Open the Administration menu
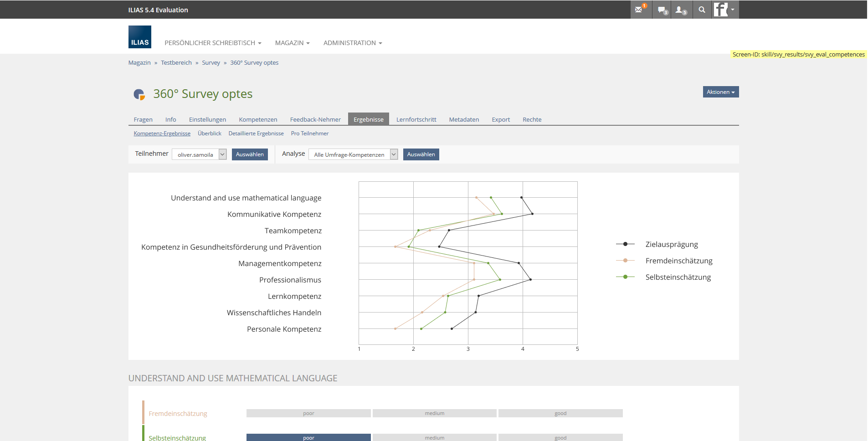The width and height of the screenshot is (868, 441). [352, 43]
